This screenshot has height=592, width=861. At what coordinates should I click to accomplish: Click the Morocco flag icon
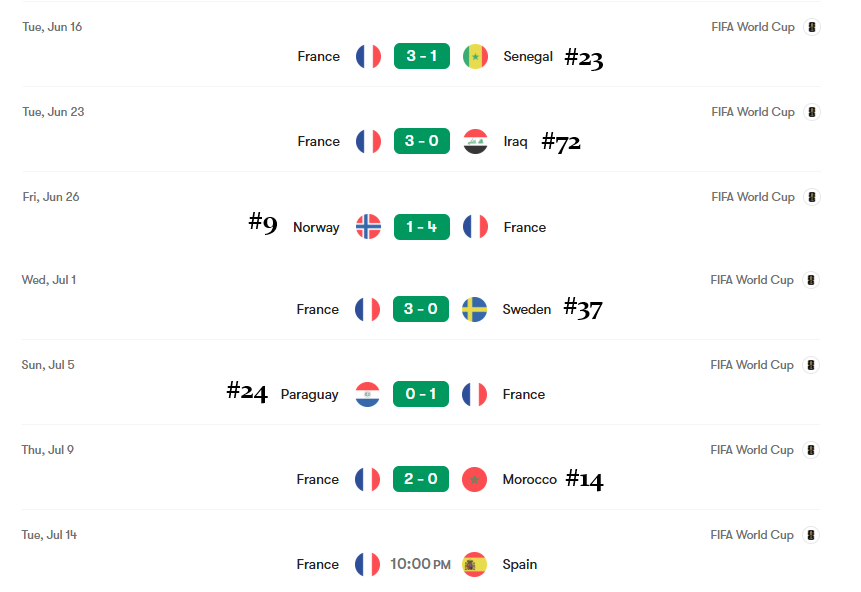[x=474, y=479]
